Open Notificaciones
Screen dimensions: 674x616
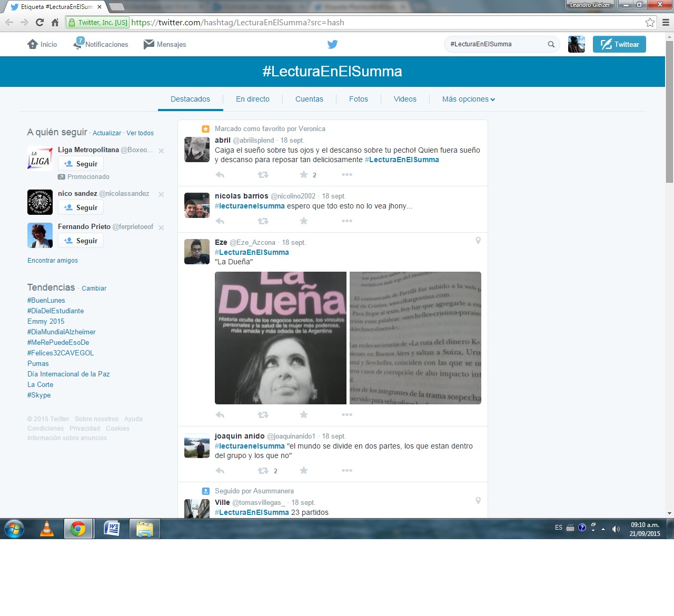(x=101, y=44)
